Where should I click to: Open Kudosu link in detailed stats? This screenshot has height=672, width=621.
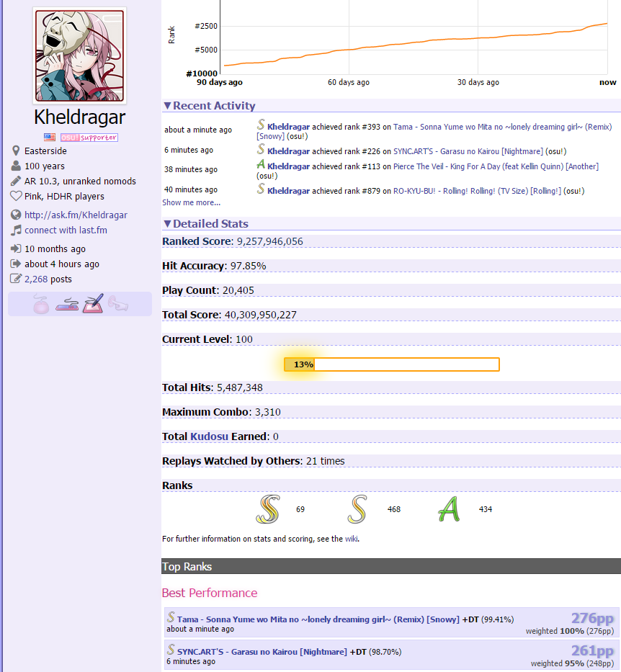point(209,436)
